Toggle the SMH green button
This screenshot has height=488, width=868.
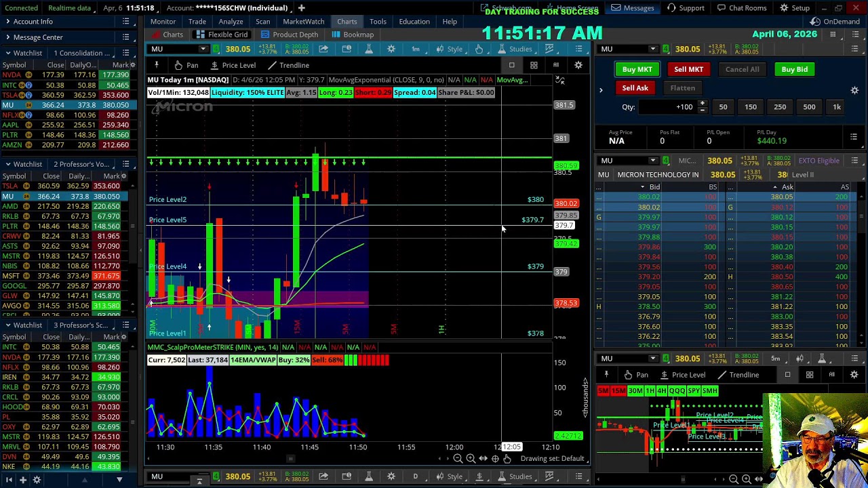(710, 391)
